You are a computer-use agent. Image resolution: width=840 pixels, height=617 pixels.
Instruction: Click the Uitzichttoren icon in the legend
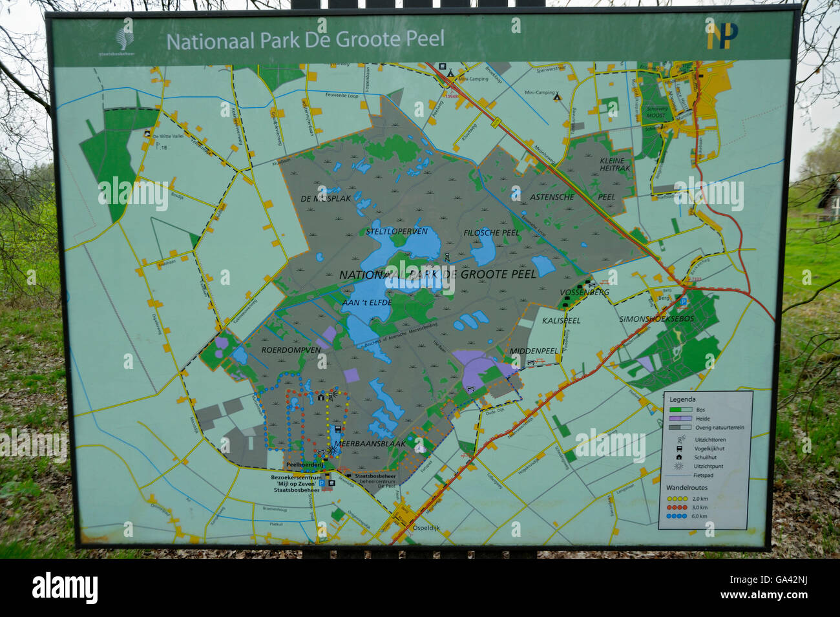(681, 439)
